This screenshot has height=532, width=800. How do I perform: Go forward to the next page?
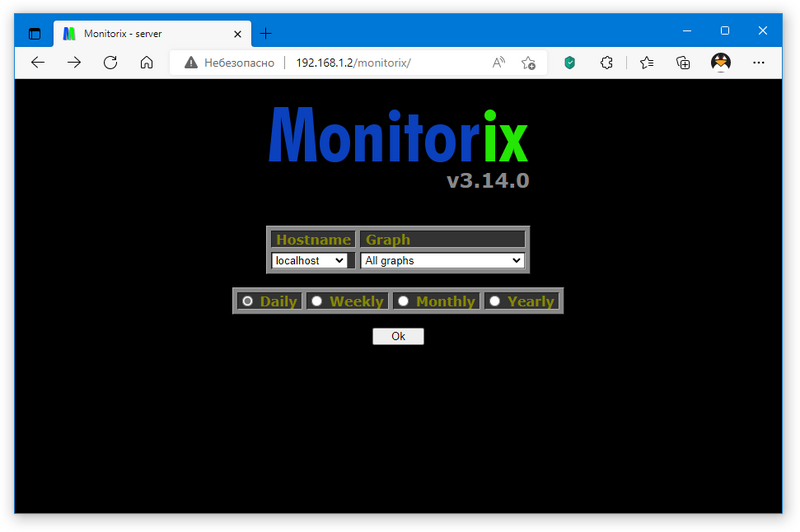[74, 63]
